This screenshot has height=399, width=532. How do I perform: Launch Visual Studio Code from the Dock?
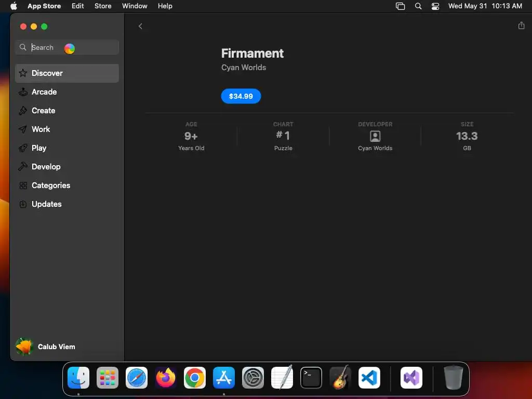369,378
